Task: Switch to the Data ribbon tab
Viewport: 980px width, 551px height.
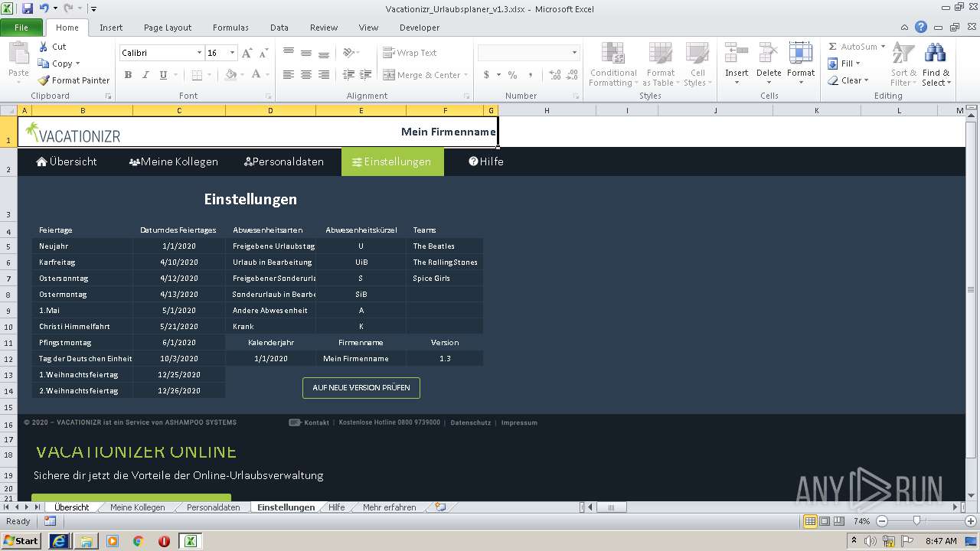Action: point(279,28)
